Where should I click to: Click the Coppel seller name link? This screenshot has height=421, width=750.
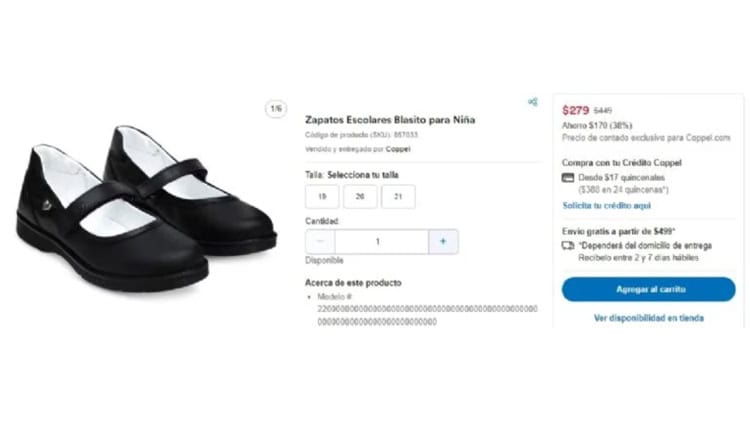pyautogui.click(x=398, y=149)
